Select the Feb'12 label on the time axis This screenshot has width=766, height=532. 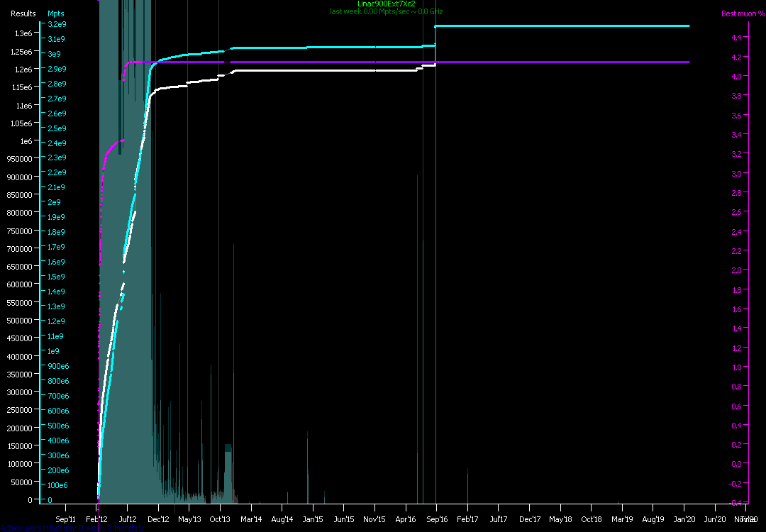click(97, 519)
